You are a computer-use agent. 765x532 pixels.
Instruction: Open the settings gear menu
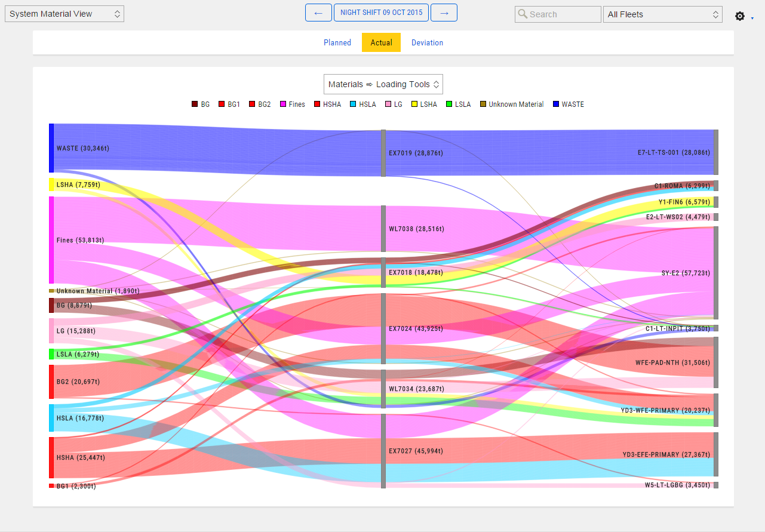pyautogui.click(x=739, y=16)
